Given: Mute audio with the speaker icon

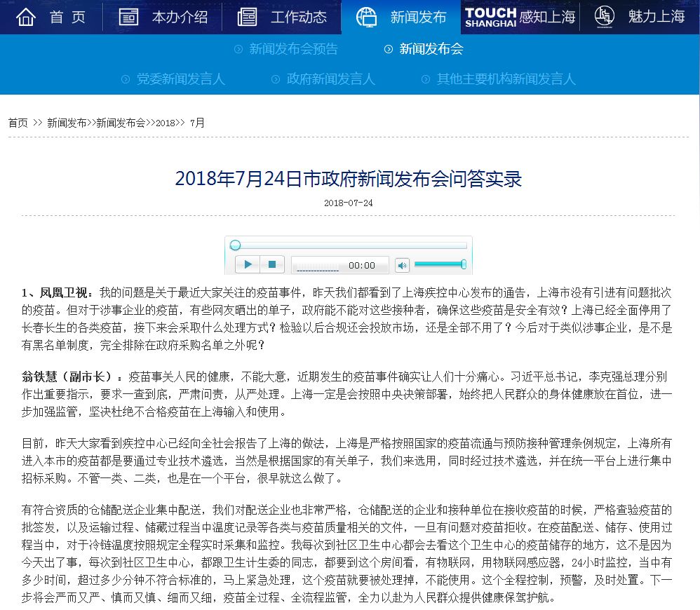Looking at the screenshot, I should [402, 266].
